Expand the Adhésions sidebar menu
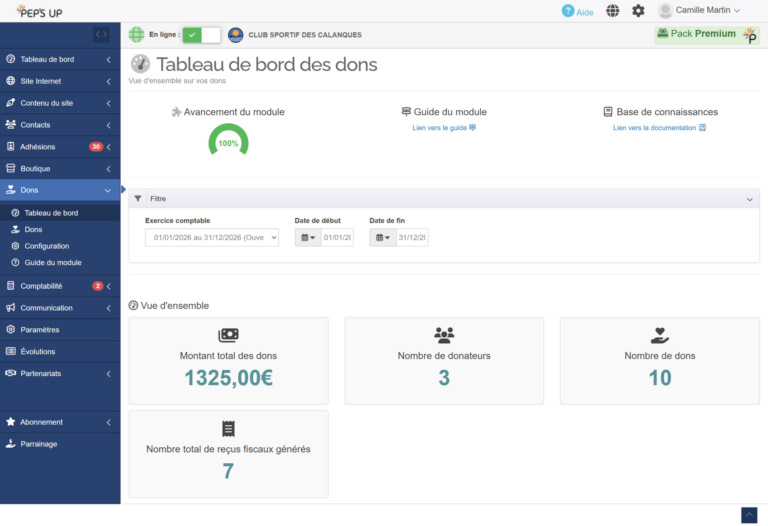This screenshot has width=768, height=526. pos(60,146)
